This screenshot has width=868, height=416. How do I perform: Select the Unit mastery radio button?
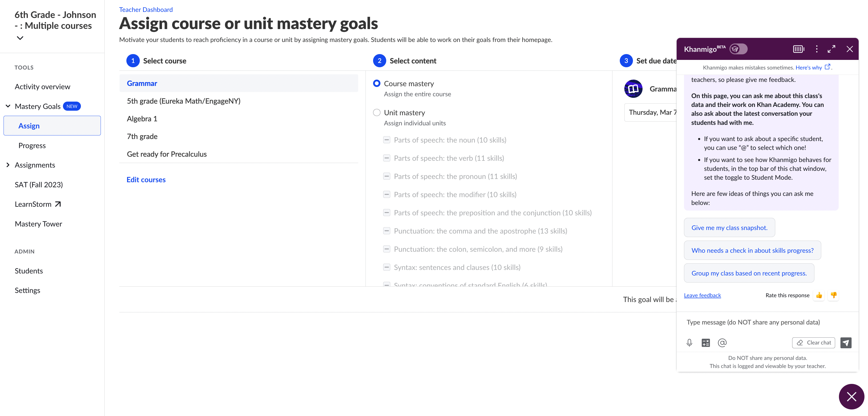377,112
